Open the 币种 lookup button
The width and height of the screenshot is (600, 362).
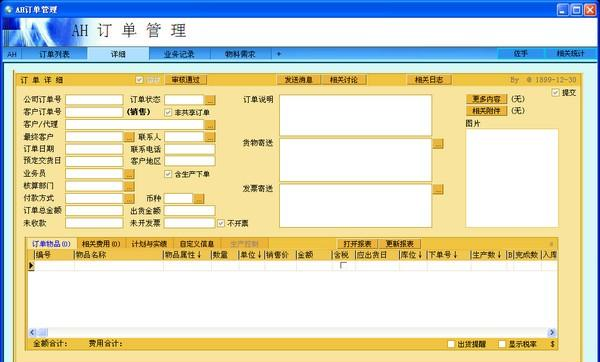(199, 199)
